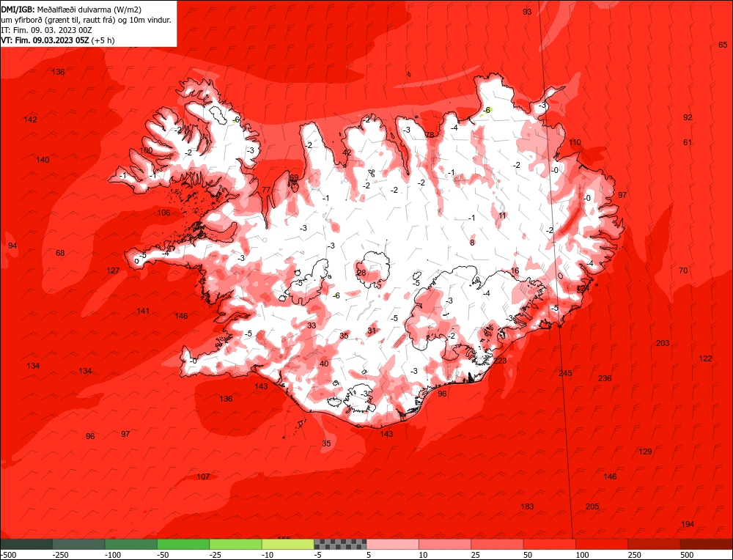Click the title line 'DMI/IGB: Meðalflæði dulvarma (W/m2)'
Image resolution: width=733 pixels, height=560 pixels.
[x=71, y=10]
